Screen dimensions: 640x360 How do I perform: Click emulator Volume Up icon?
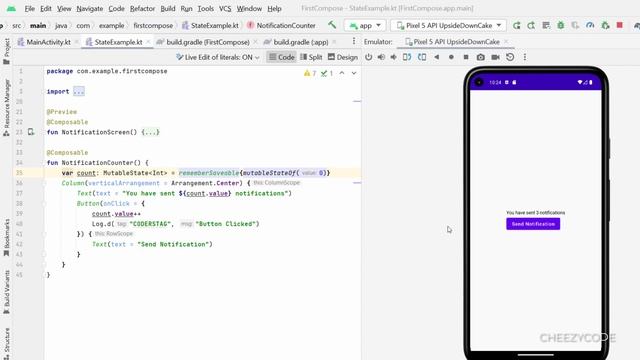coord(381,57)
